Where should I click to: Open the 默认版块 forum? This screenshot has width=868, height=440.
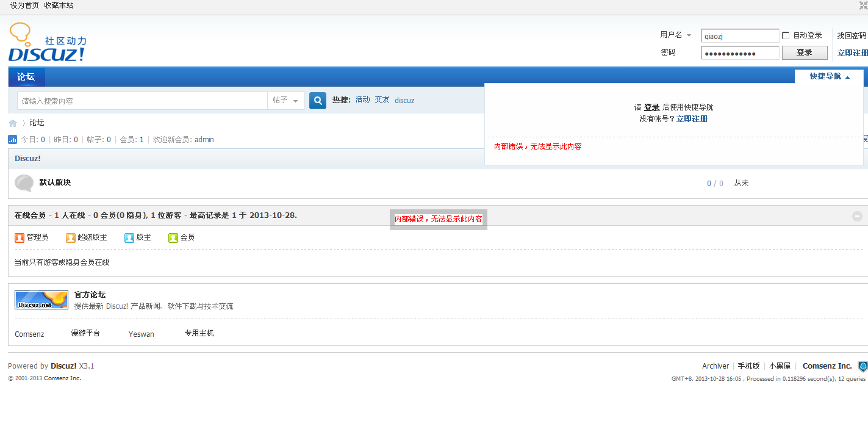pyautogui.click(x=55, y=182)
